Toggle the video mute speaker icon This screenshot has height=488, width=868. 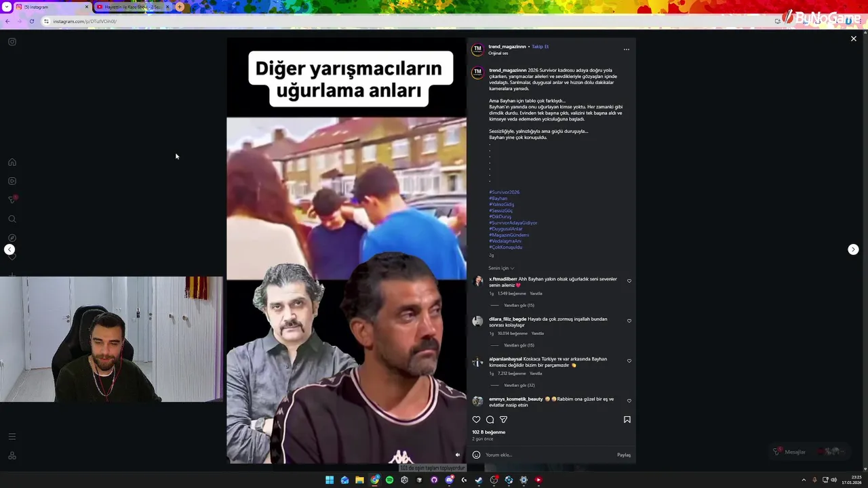458,455
